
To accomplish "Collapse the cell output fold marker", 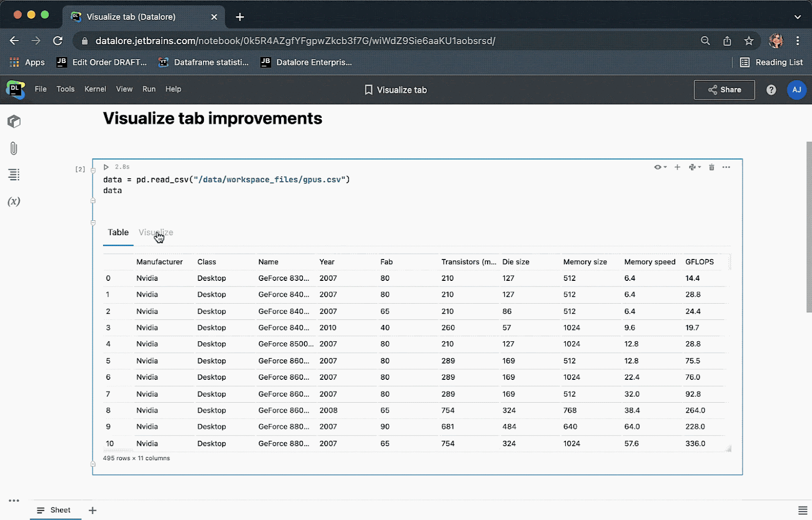I will [x=93, y=223].
